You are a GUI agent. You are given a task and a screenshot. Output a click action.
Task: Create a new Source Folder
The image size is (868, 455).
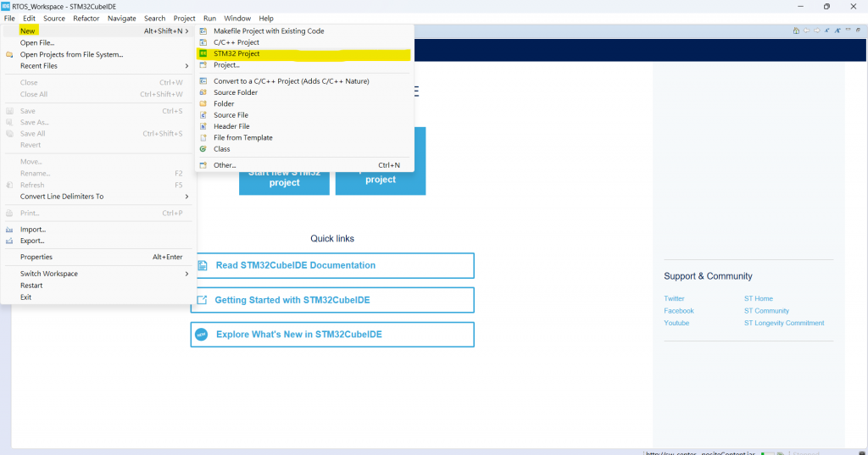click(303, 92)
